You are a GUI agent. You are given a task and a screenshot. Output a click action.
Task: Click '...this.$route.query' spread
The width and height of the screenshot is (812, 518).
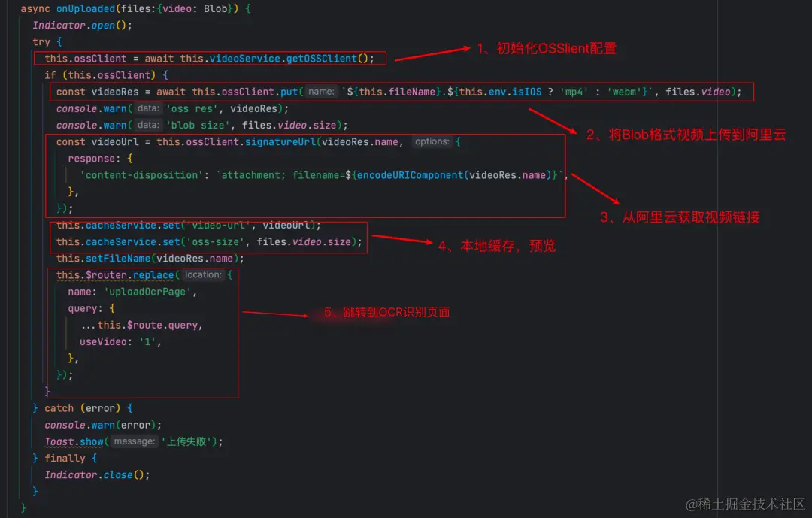(141, 325)
